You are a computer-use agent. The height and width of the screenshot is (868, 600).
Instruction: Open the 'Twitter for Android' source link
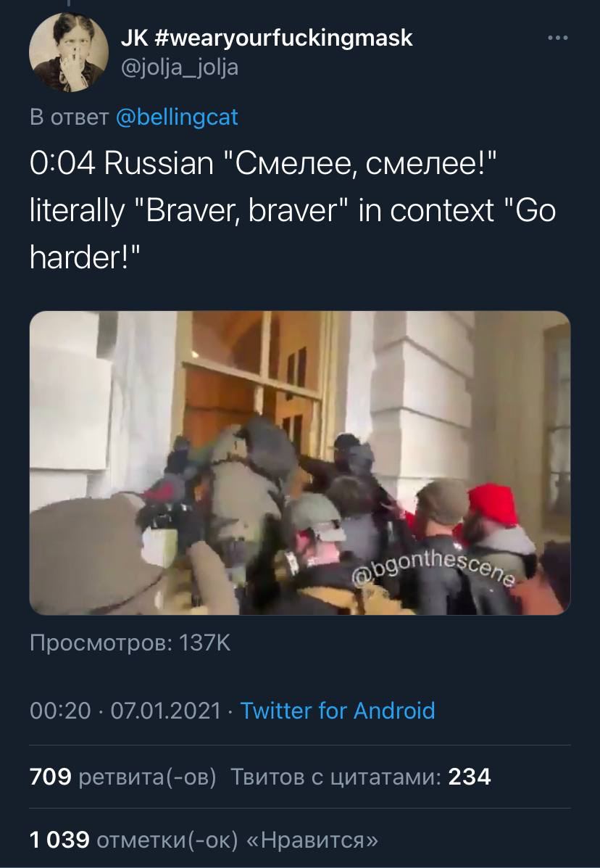pos(338,711)
